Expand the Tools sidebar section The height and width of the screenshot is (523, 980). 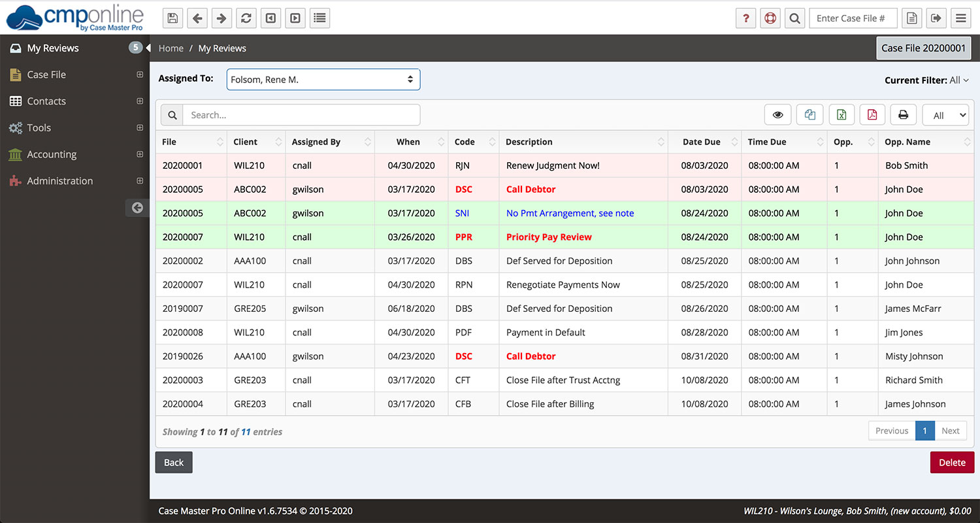pyautogui.click(x=140, y=128)
